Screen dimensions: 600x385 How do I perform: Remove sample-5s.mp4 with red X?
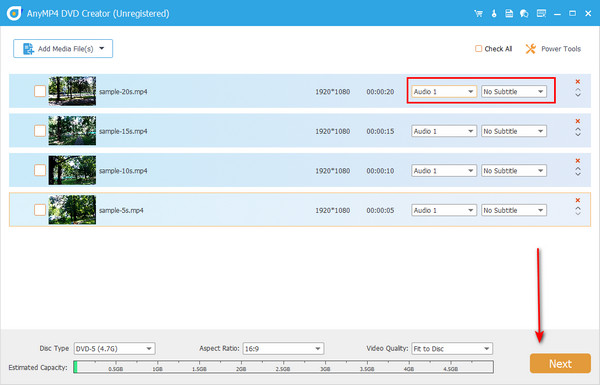578,200
